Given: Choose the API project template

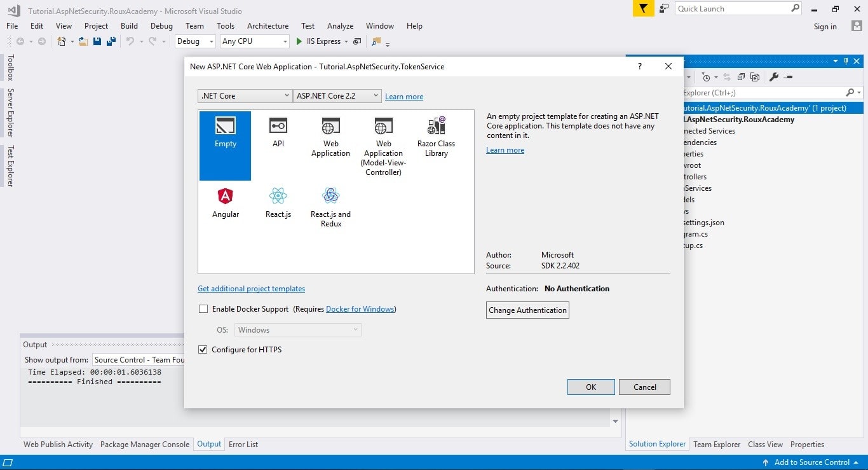Looking at the screenshot, I should (278, 134).
